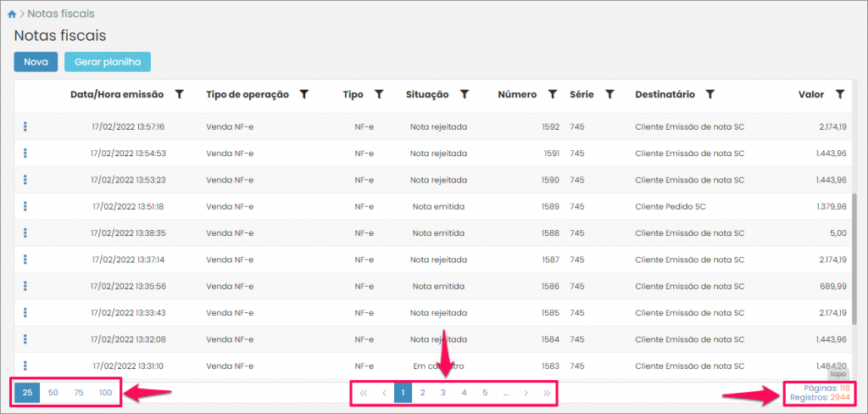Open three-dot menu for note 1586
The image size is (868, 414).
[25, 286]
